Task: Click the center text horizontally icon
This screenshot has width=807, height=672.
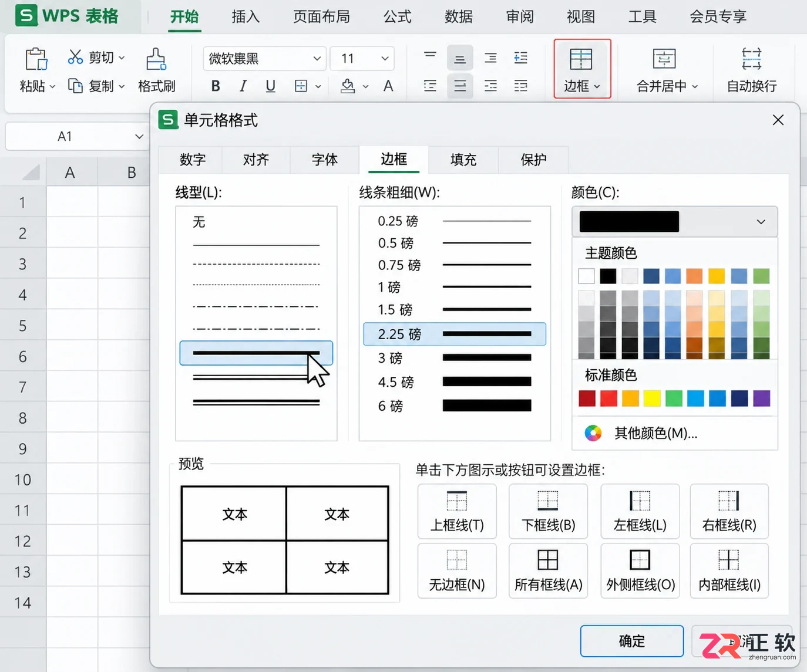Action: [x=460, y=86]
